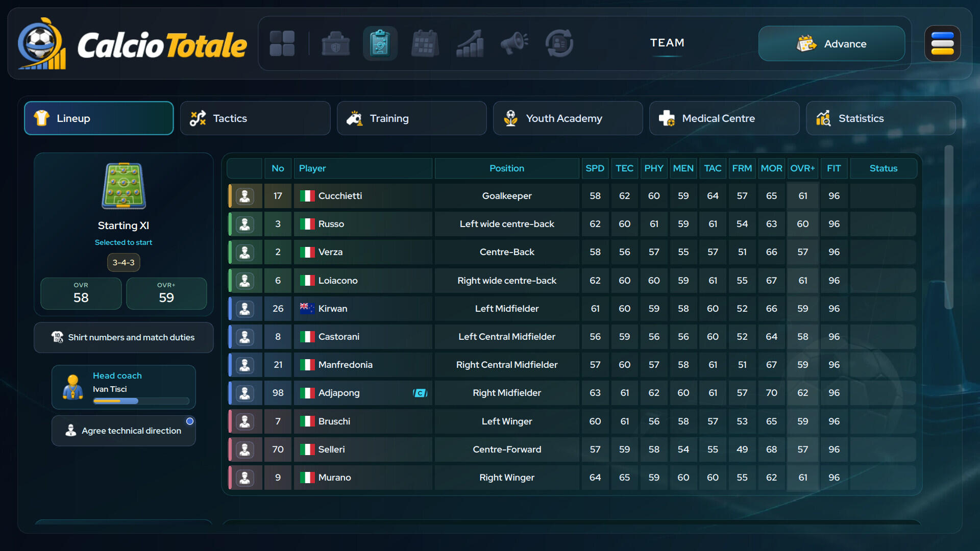The width and height of the screenshot is (980, 551).
Task: Click the lineup table vertical scrollbar
Action: 949,228
